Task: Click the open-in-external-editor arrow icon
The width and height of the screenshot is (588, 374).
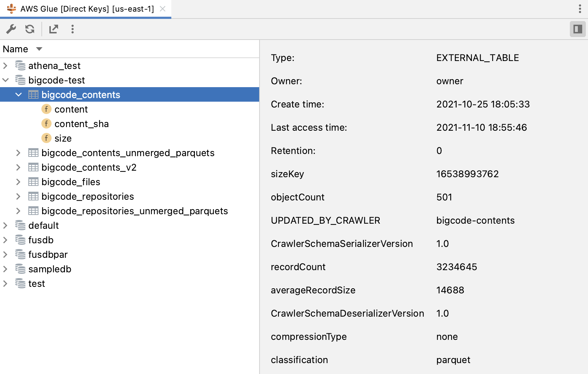Action: pos(54,29)
